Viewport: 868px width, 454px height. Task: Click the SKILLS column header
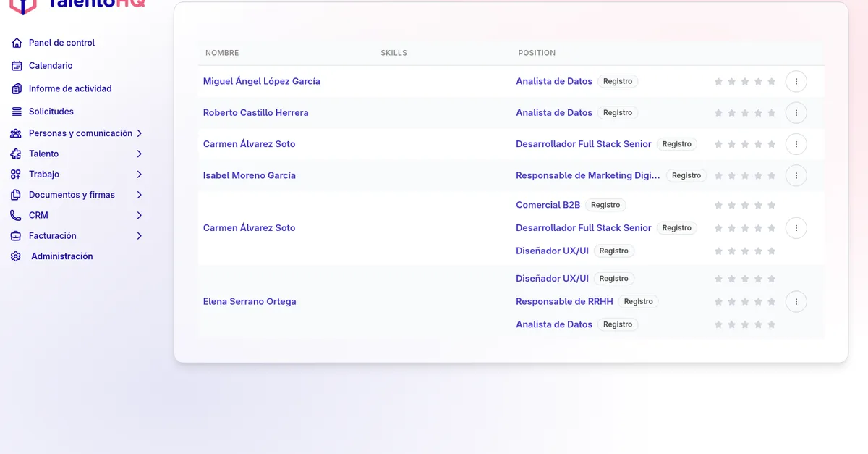click(394, 53)
